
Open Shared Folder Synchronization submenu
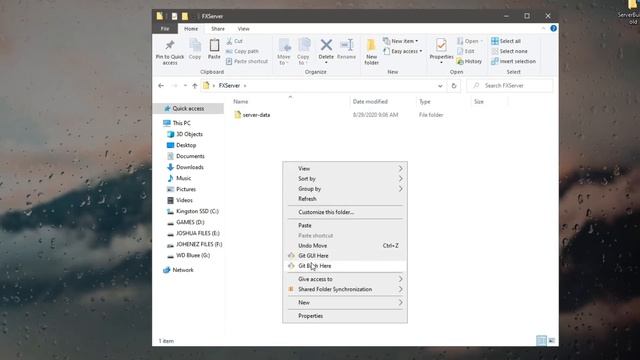[345, 289]
